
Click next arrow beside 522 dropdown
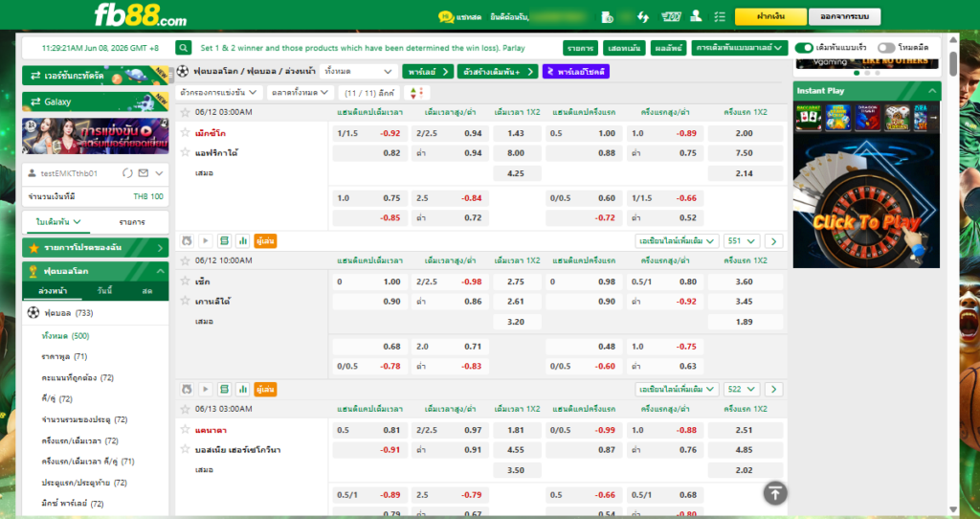pos(773,389)
